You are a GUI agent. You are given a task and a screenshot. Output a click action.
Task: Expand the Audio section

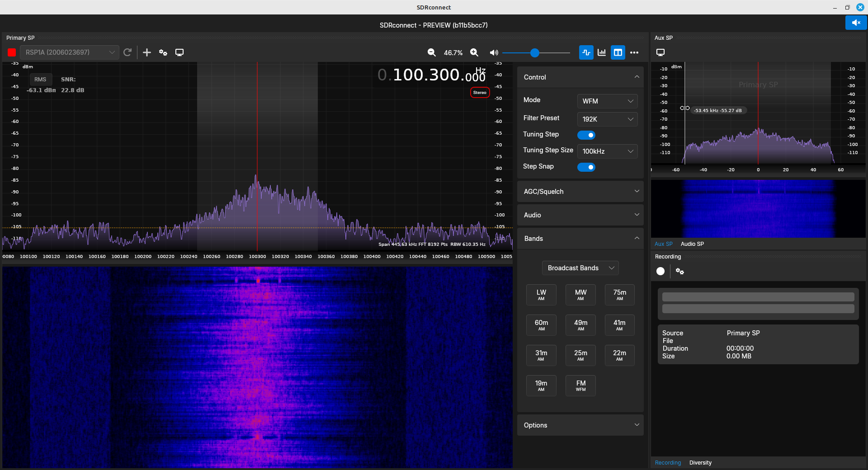(580, 215)
